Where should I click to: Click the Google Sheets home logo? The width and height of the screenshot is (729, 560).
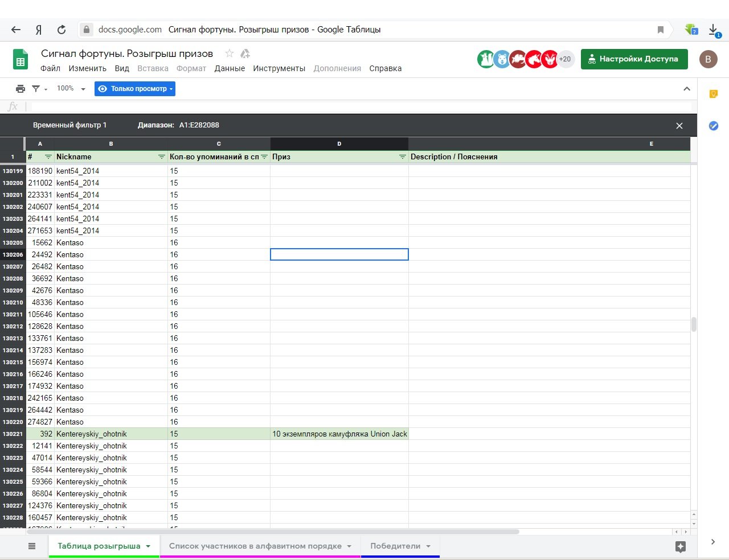pyautogui.click(x=21, y=59)
